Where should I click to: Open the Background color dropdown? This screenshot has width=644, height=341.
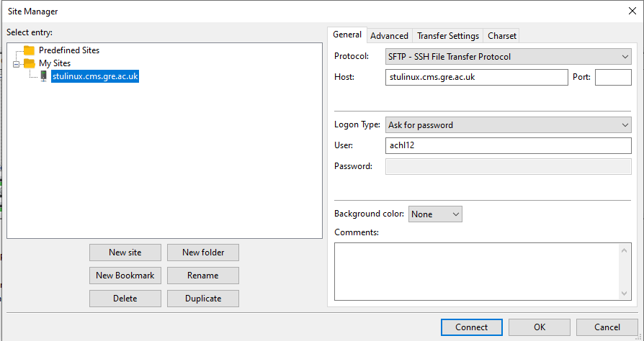(435, 214)
